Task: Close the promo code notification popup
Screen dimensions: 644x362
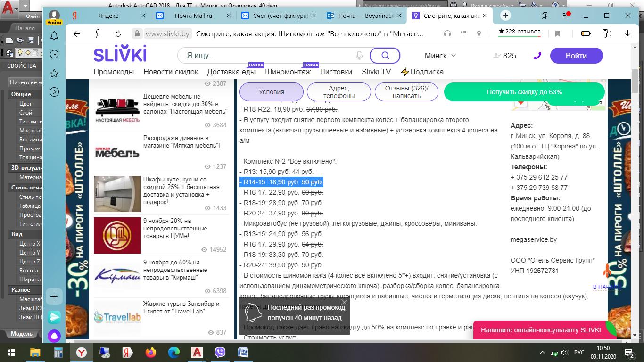Action: pyautogui.click(x=344, y=302)
